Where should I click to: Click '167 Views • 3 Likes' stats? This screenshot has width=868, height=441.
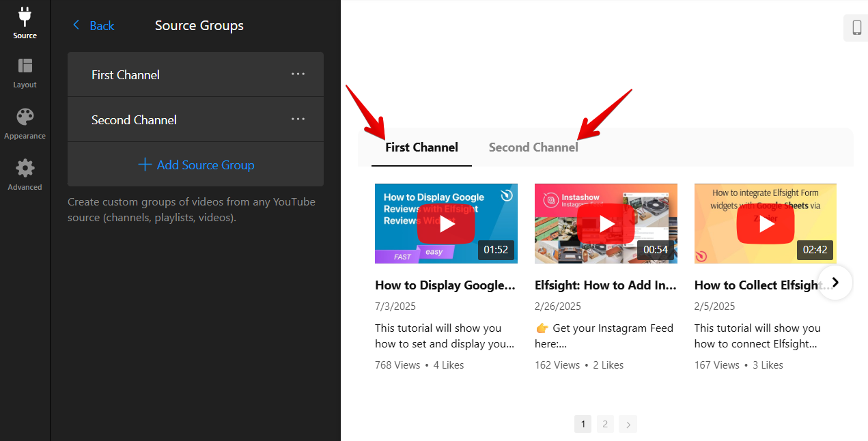tap(739, 365)
